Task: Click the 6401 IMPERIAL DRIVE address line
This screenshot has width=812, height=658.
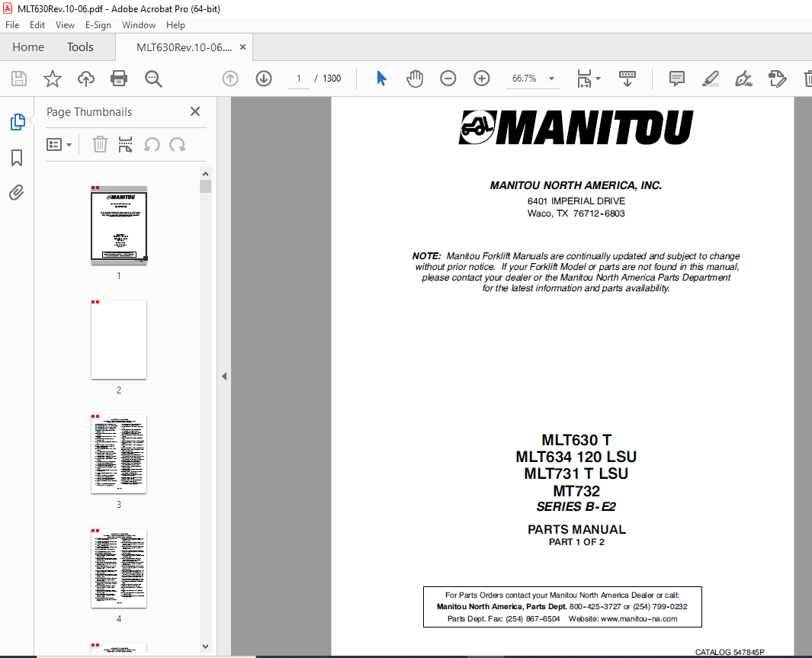Action: (x=576, y=201)
